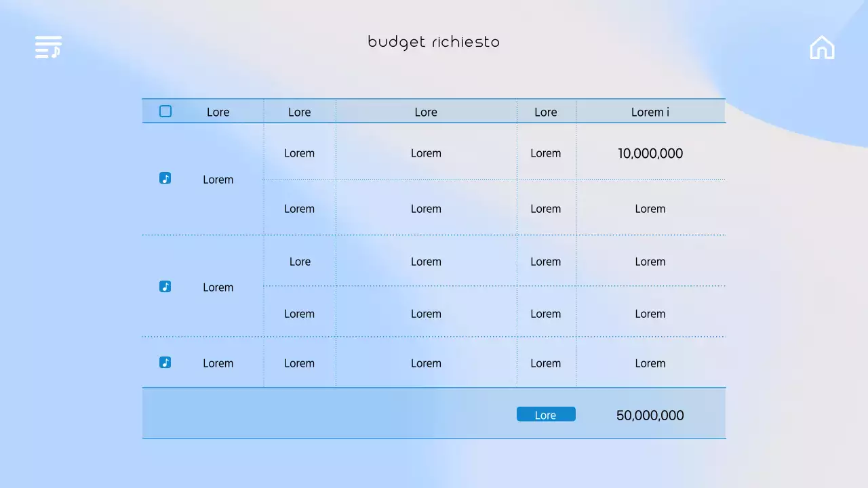Click the Lorem label of the first row group
Viewport: 868px width, 488px height.
(218, 180)
